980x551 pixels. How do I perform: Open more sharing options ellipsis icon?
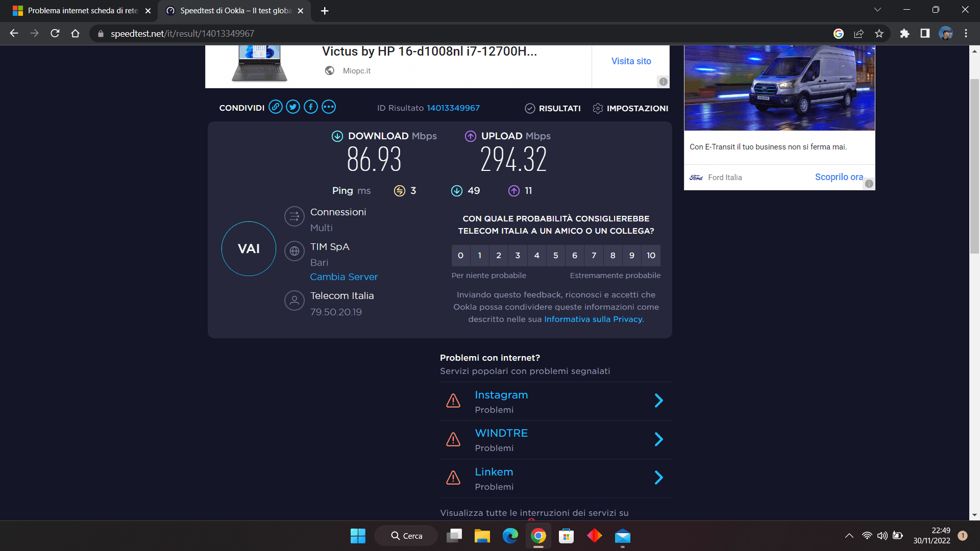(x=329, y=107)
